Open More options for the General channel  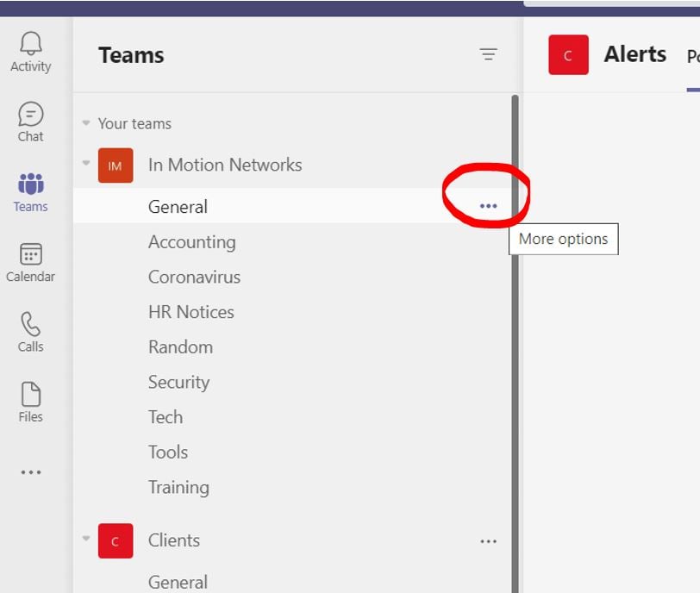(x=489, y=206)
